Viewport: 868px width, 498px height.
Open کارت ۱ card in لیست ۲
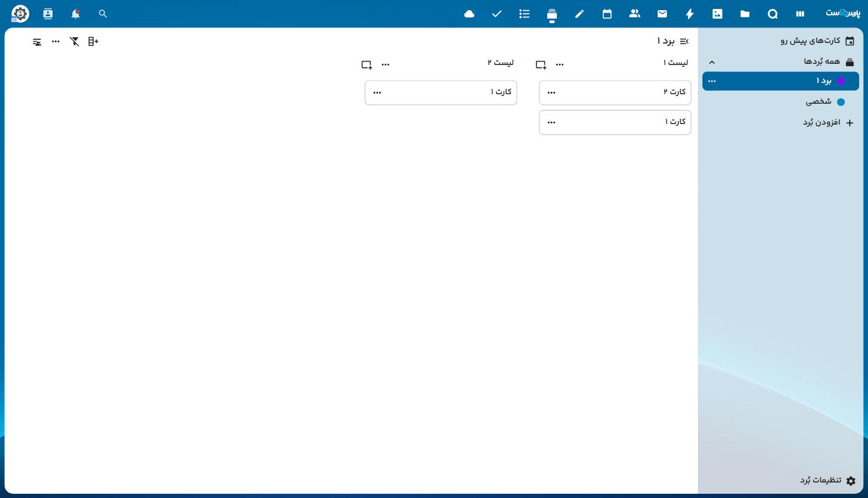(x=441, y=92)
